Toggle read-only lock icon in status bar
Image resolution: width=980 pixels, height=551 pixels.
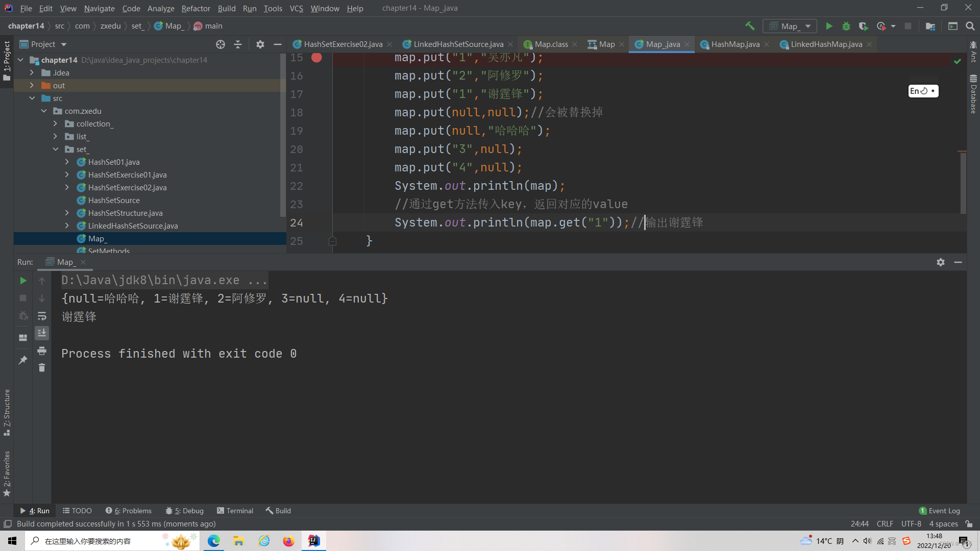coord(969,524)
